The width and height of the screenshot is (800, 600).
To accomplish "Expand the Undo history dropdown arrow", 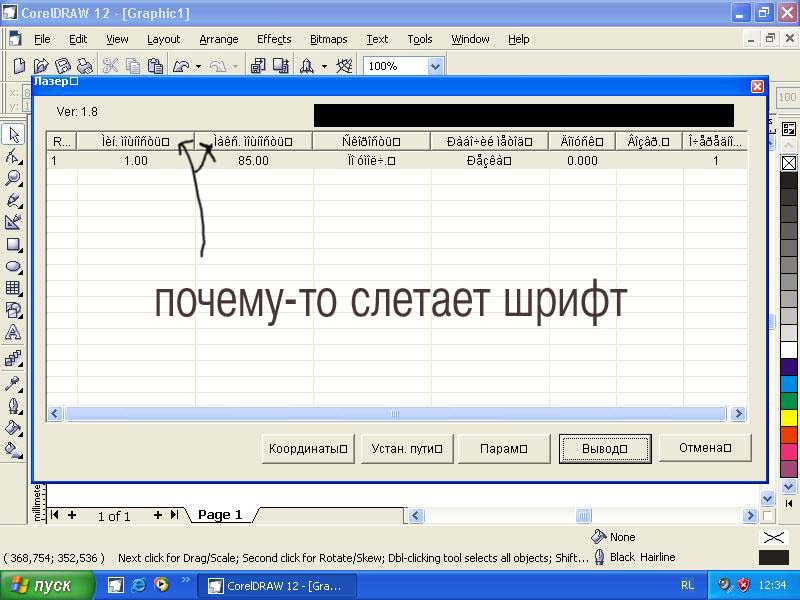I will (x=198, y=67).
